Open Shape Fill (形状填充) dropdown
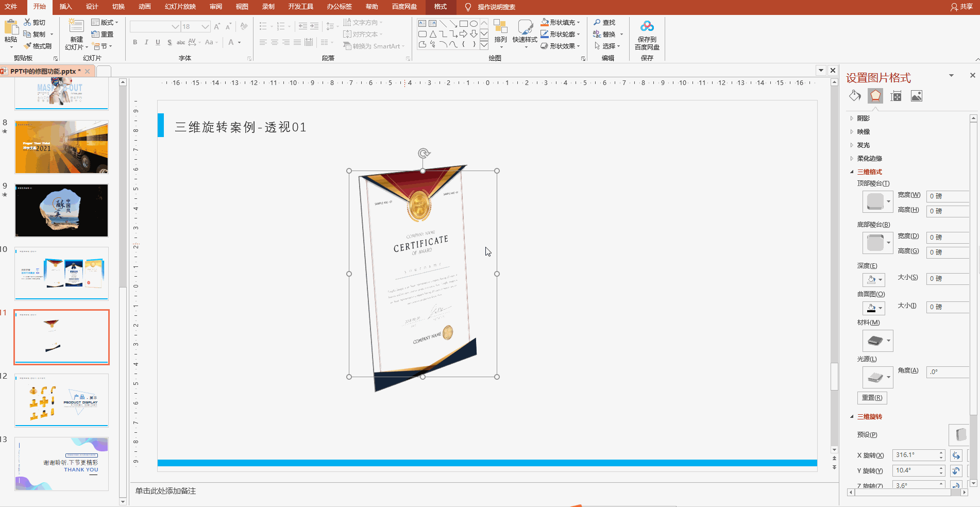 coord(560,22)
